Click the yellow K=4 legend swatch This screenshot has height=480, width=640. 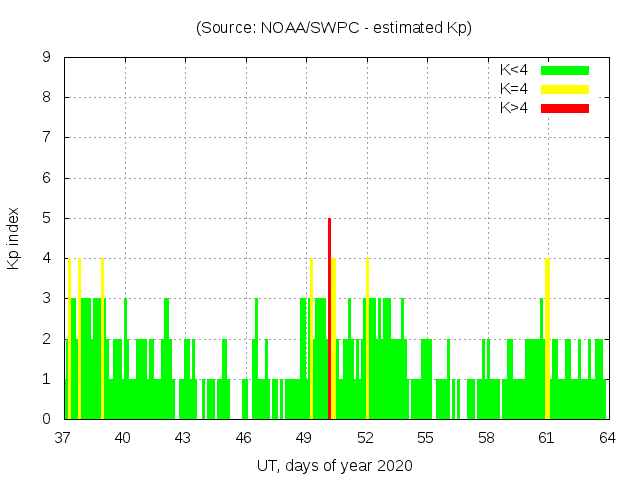pos(565,89)
